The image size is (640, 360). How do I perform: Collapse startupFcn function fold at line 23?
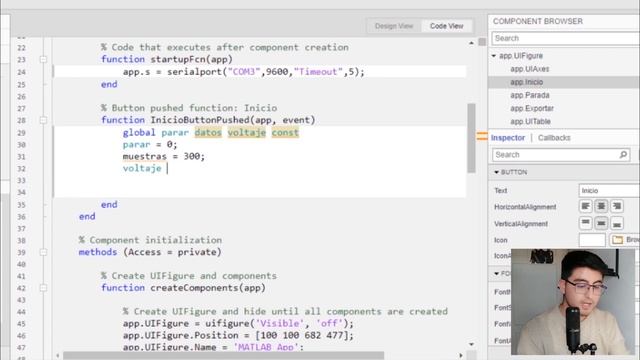coord(43,60)
